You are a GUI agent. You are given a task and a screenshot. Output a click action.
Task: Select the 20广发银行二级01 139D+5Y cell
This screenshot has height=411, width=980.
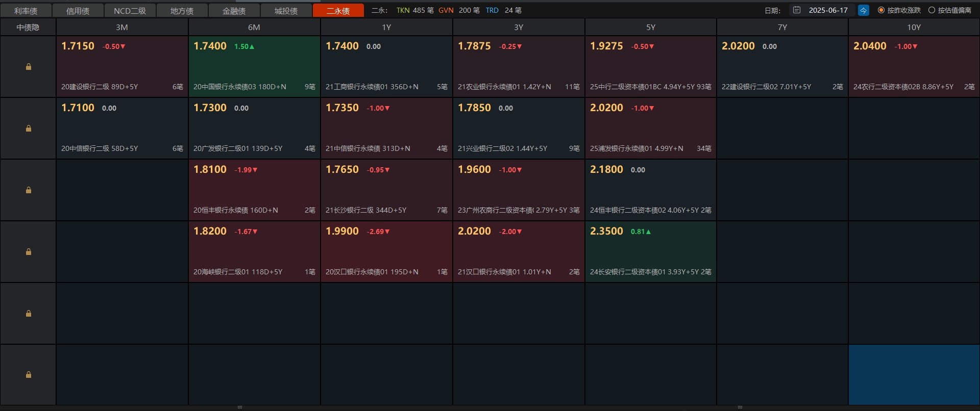click(254, 129)
